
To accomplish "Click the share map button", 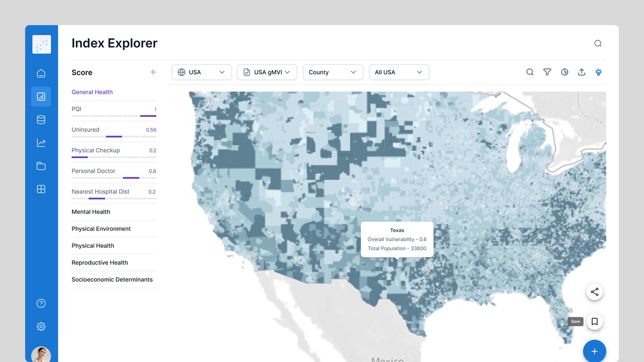I will pyautogui.click(x=595, y=292).
